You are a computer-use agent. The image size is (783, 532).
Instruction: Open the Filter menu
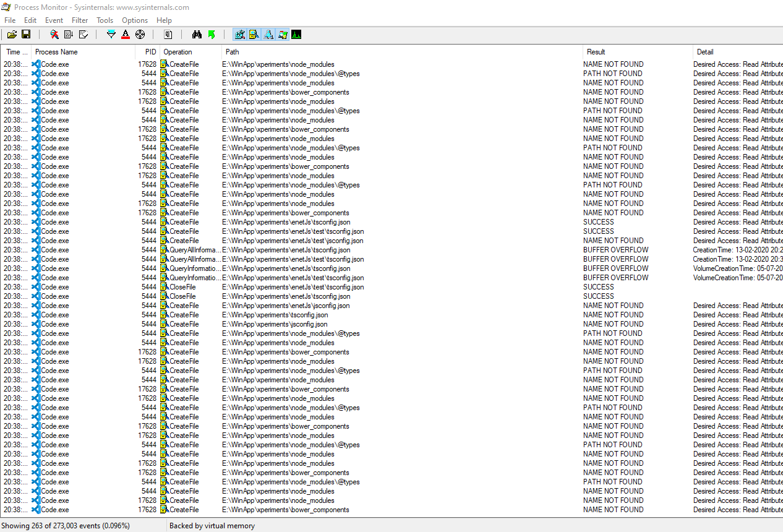tap(80, 20)
